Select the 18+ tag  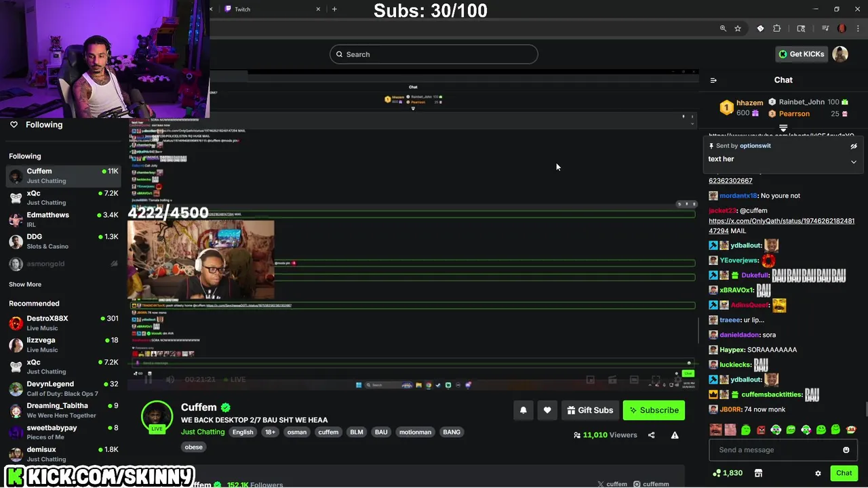[270, 432]
